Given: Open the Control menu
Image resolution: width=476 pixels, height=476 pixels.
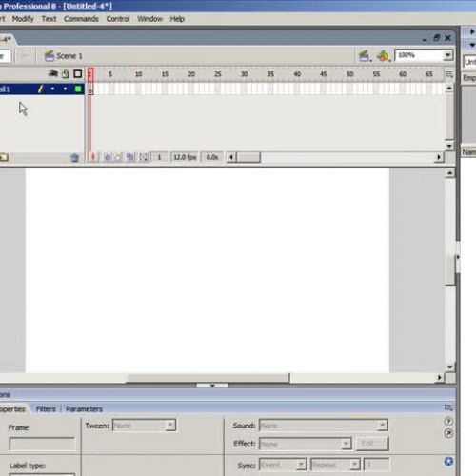Looking at the screenshot, I should [x=118, y=19].
